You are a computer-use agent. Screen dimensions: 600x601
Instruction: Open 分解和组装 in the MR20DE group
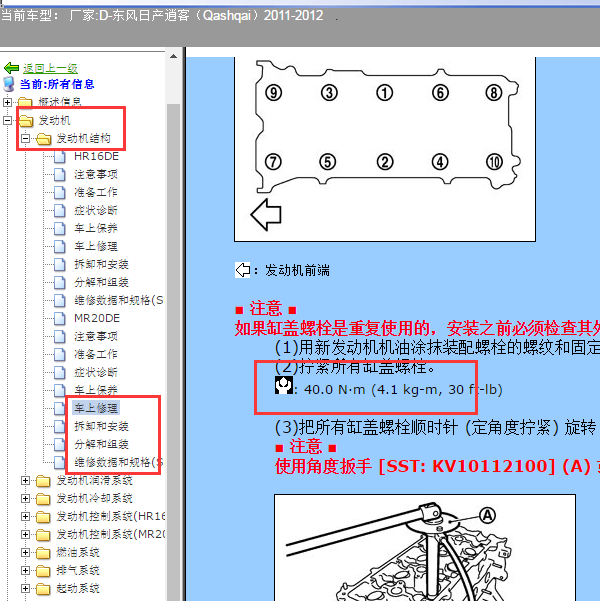(101, 444)
